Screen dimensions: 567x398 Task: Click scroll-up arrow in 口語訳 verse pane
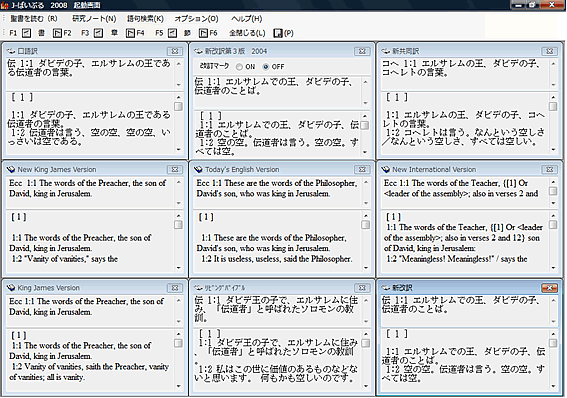179,64
